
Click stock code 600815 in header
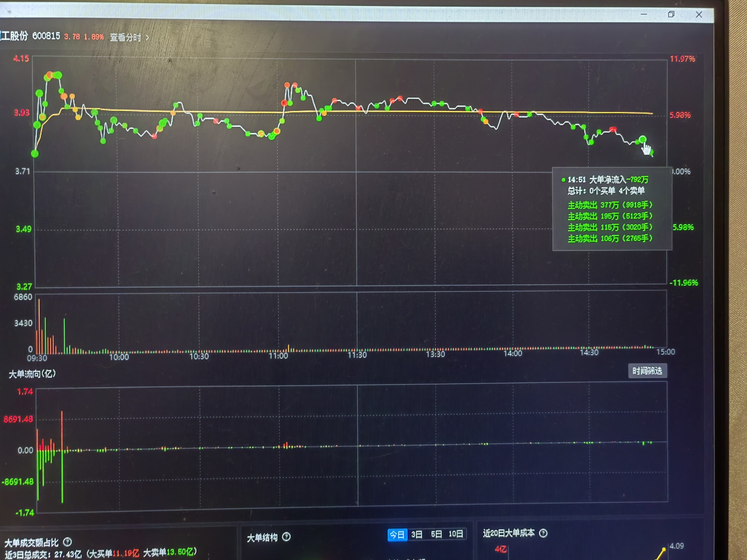[46, 36]
